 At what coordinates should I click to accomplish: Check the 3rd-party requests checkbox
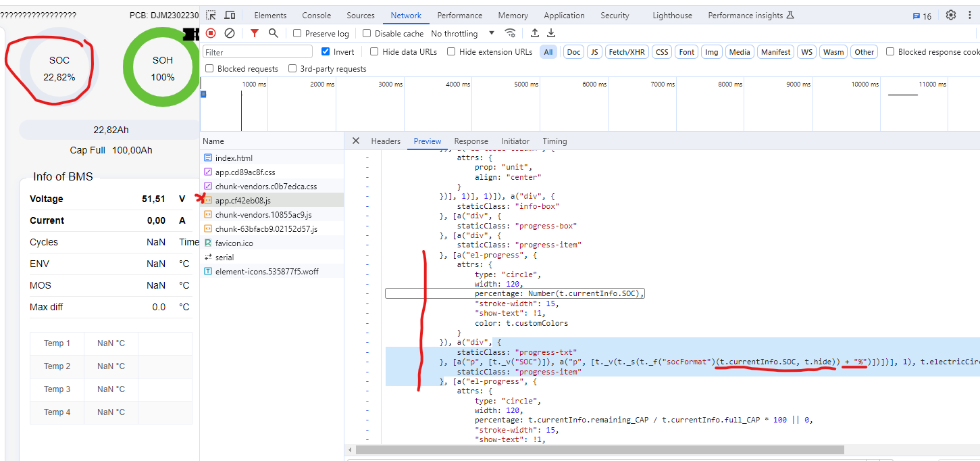[292, 68]
